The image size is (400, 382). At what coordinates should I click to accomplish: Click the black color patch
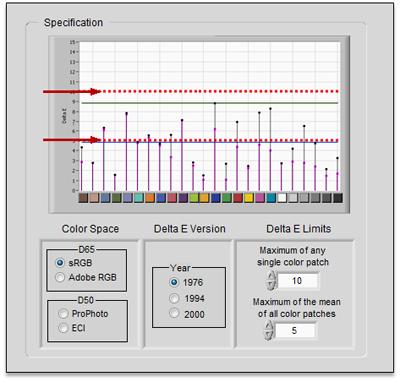point(337,198)
